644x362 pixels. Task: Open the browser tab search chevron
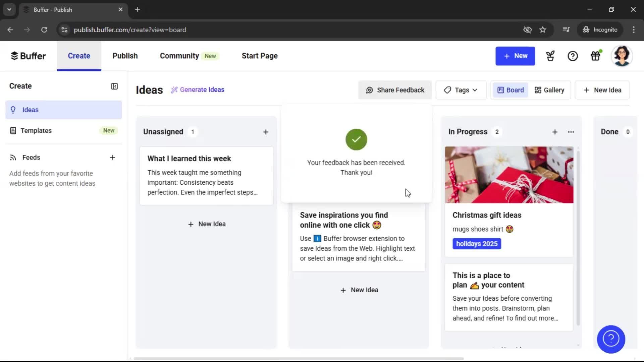(x=9, y=9)
